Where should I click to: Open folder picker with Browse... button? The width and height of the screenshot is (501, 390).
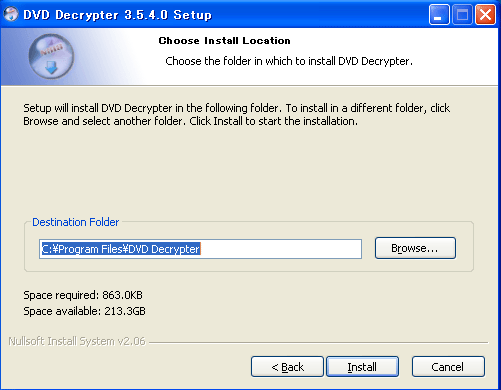pos(415,248)
